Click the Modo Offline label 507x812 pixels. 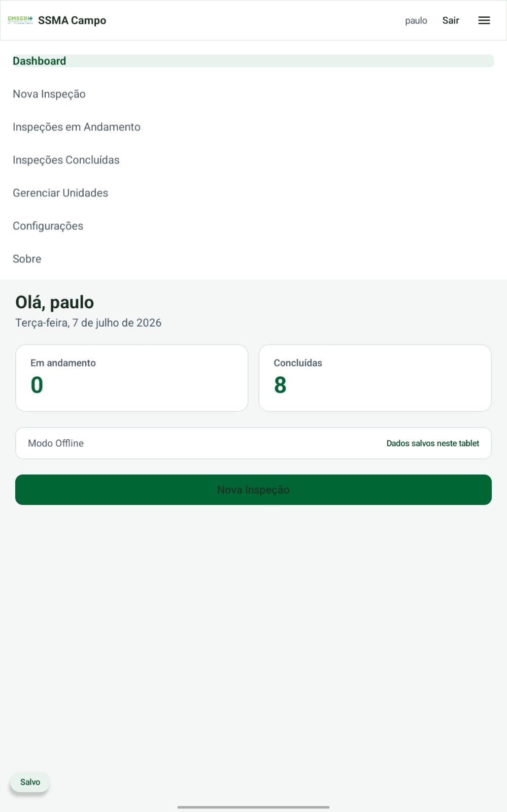point(56,443)
